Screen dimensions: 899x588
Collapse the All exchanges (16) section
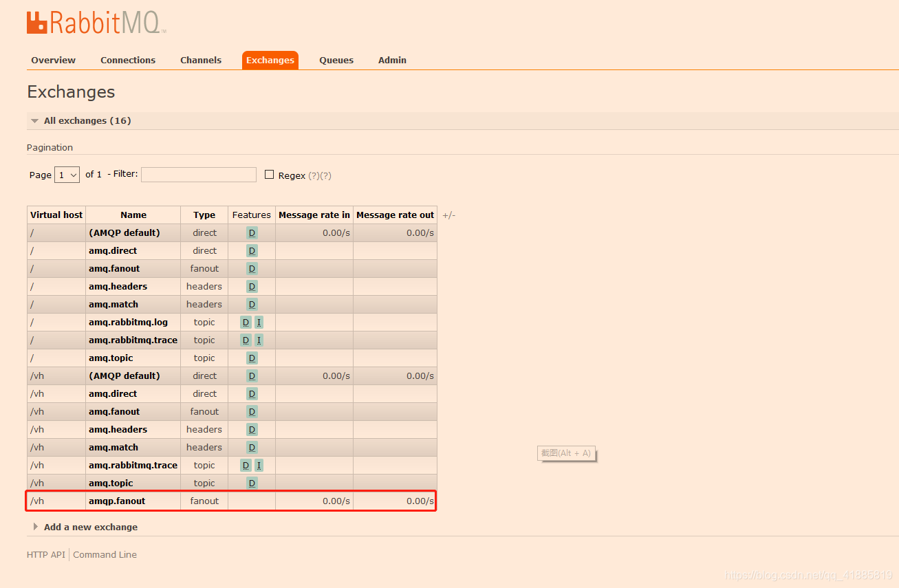[x=87, y=121]
